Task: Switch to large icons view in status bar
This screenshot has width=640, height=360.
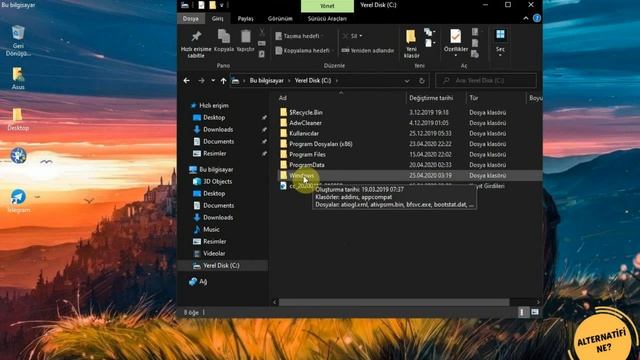Action: 535,312
